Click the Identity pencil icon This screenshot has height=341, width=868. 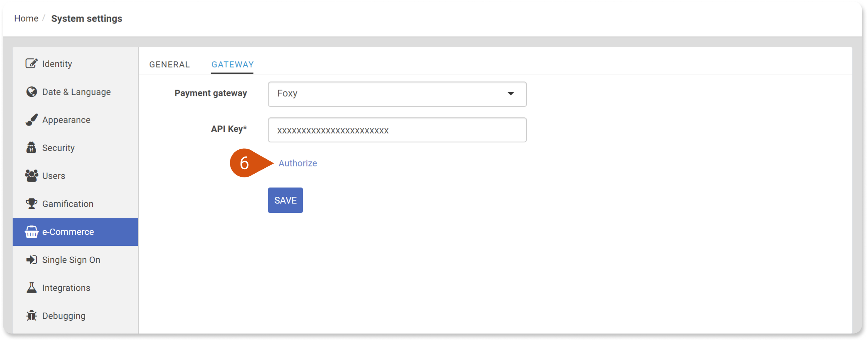pyautogui.click(x=31, y=63)
